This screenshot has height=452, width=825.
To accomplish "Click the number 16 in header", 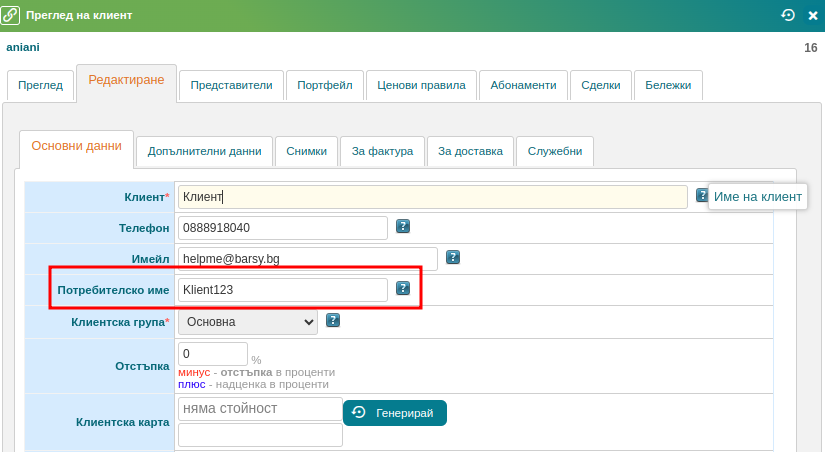I will point(810,48).
